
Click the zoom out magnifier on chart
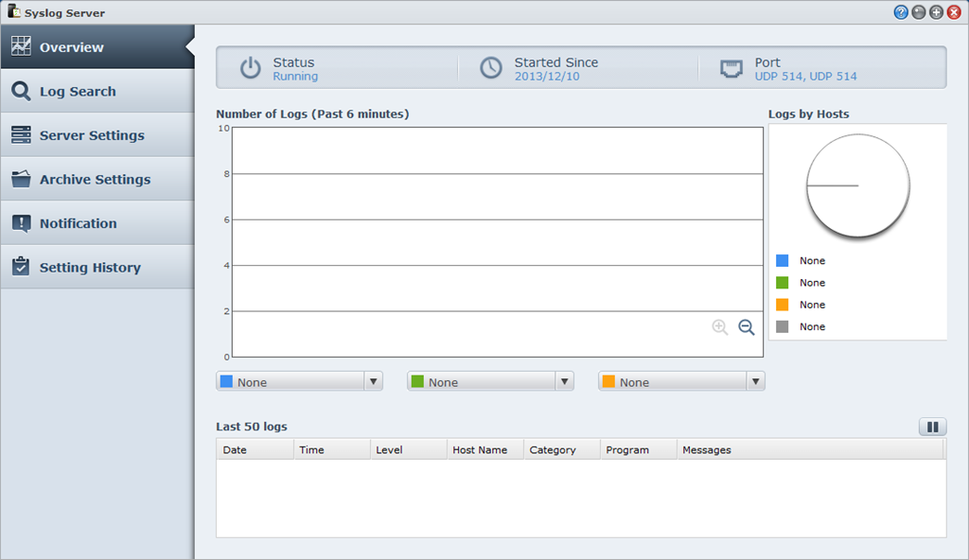click(747, 327)
